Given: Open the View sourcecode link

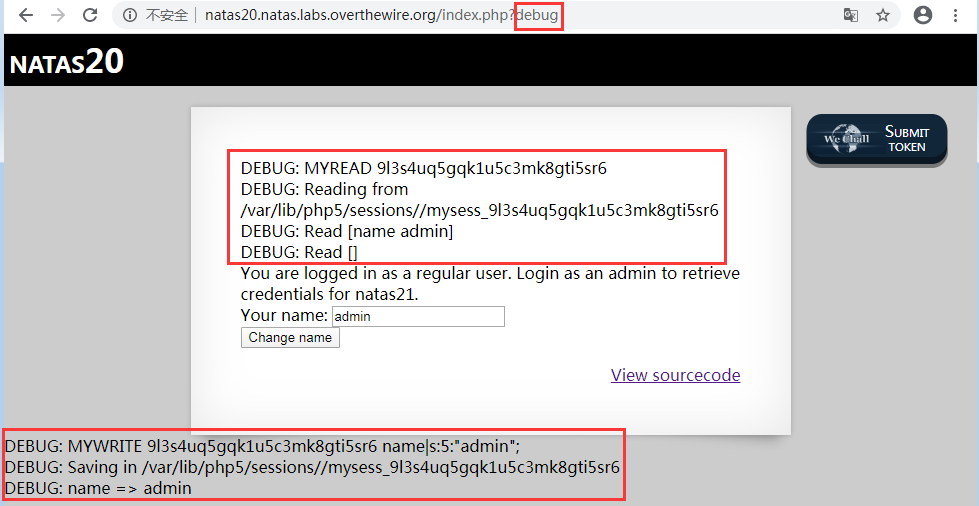Looking at the screenshot, I should 675,375.
